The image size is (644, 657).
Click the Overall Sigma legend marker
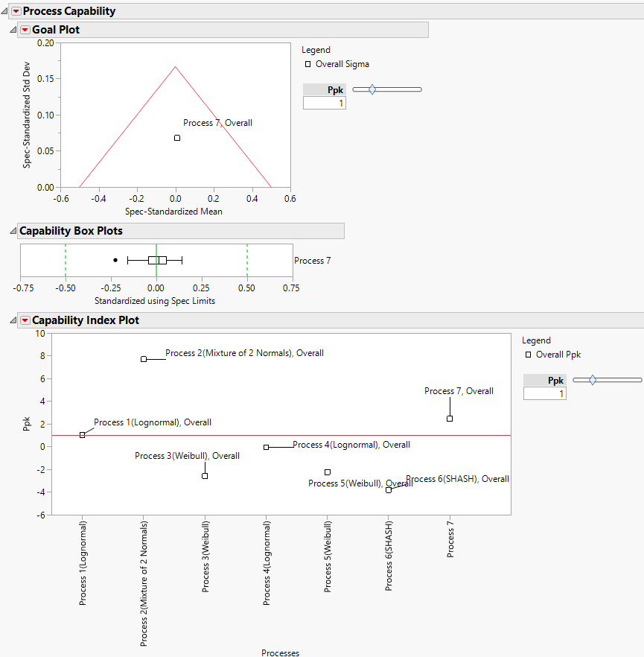pyautogui.click(x=307, y=64)
